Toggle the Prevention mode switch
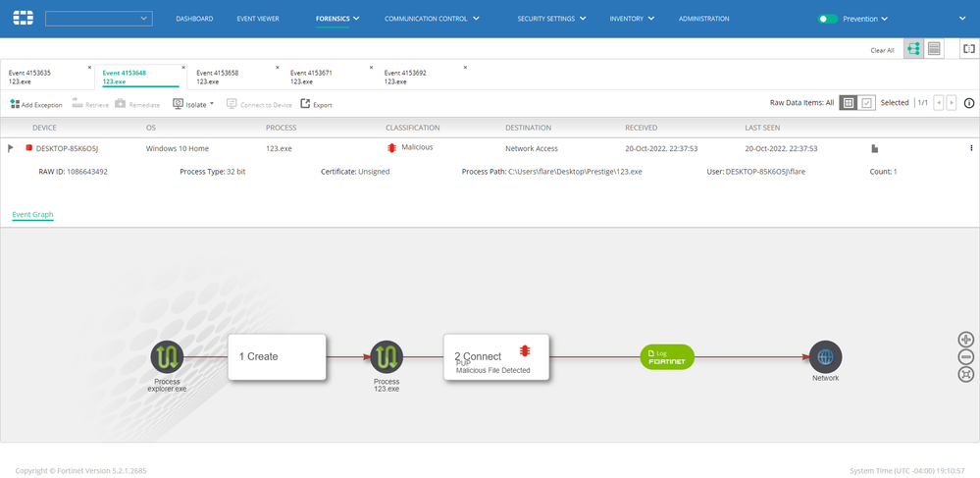 click(828, 19)
